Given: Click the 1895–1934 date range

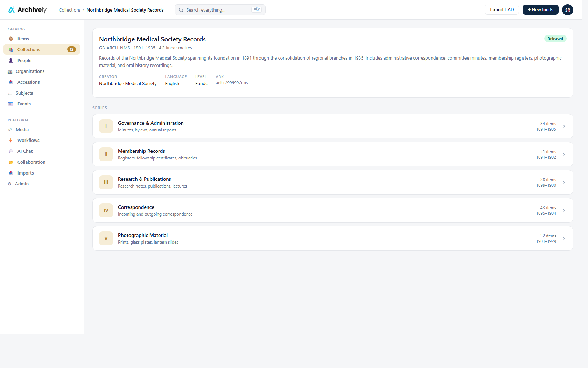Looking at the screenshot, I should (546, 213).
